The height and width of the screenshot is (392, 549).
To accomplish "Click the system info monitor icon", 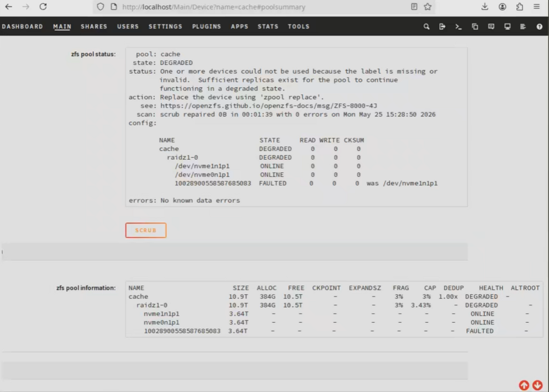I will pos(507,26).
